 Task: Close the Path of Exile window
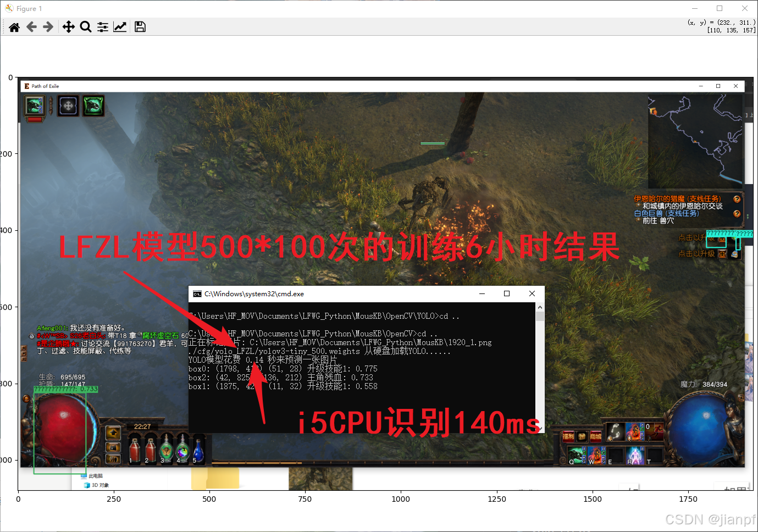(735, 86)
